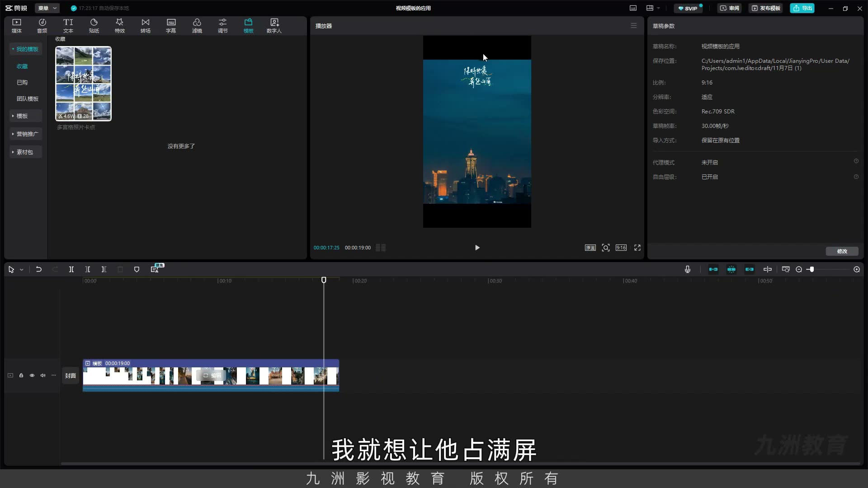Screen dimensions: 868x488
Task: Open the 9:16 aspect ratio selector
Action: [621, 248]
